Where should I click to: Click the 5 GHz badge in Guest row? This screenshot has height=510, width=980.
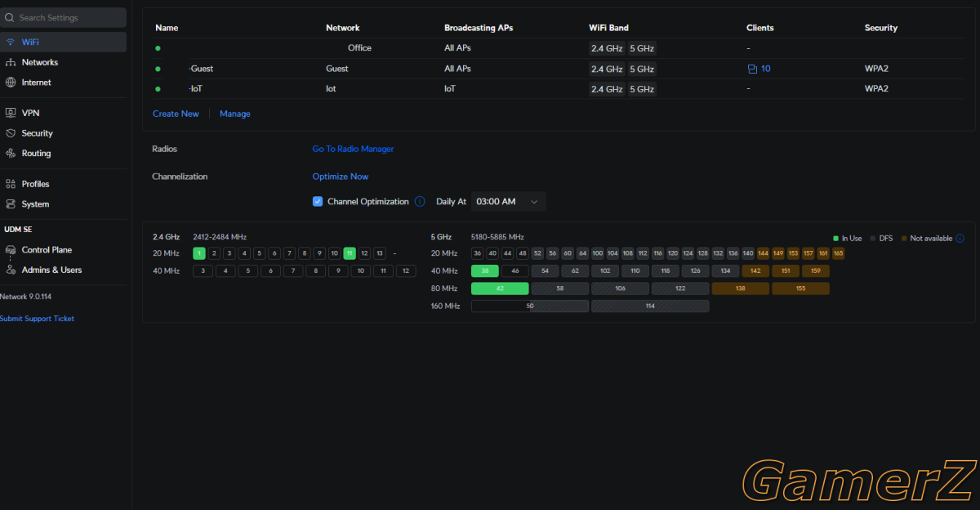tap(642, 69)
